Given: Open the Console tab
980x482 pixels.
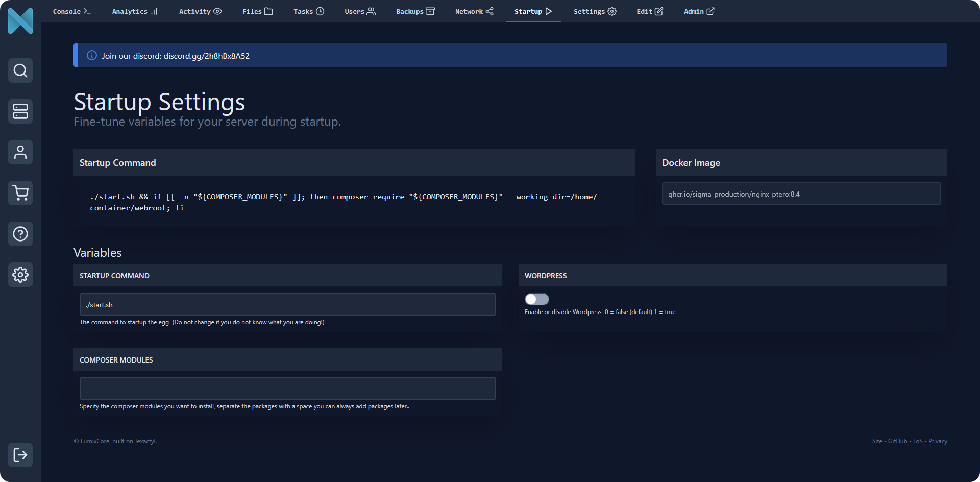Looking at the screenshot, I should tap(71, 11).
